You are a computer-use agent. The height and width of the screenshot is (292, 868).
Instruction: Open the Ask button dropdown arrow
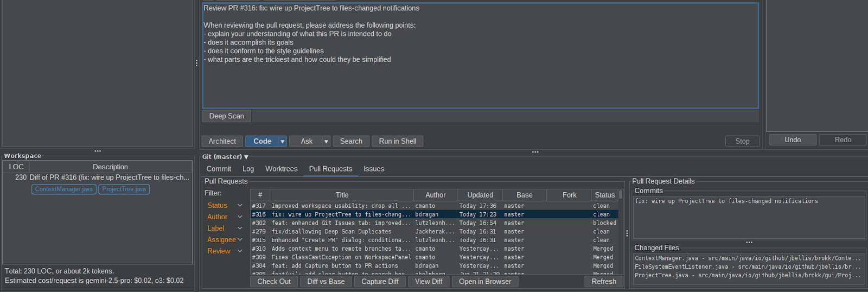click(x=326, y=142)
